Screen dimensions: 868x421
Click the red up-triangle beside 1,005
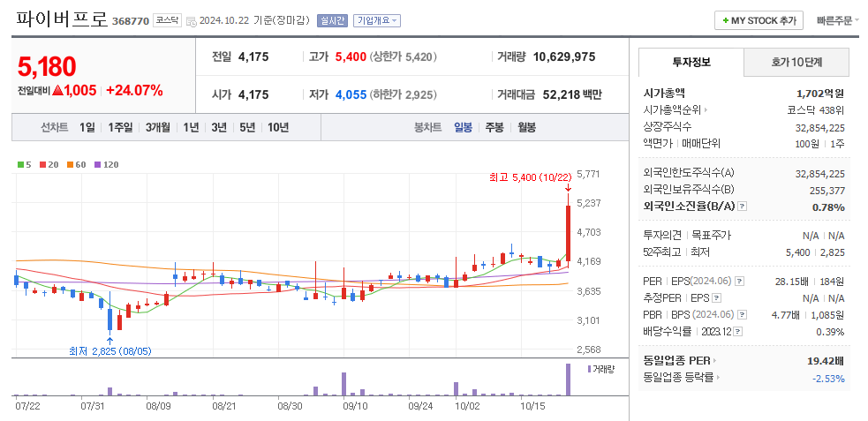57,90
